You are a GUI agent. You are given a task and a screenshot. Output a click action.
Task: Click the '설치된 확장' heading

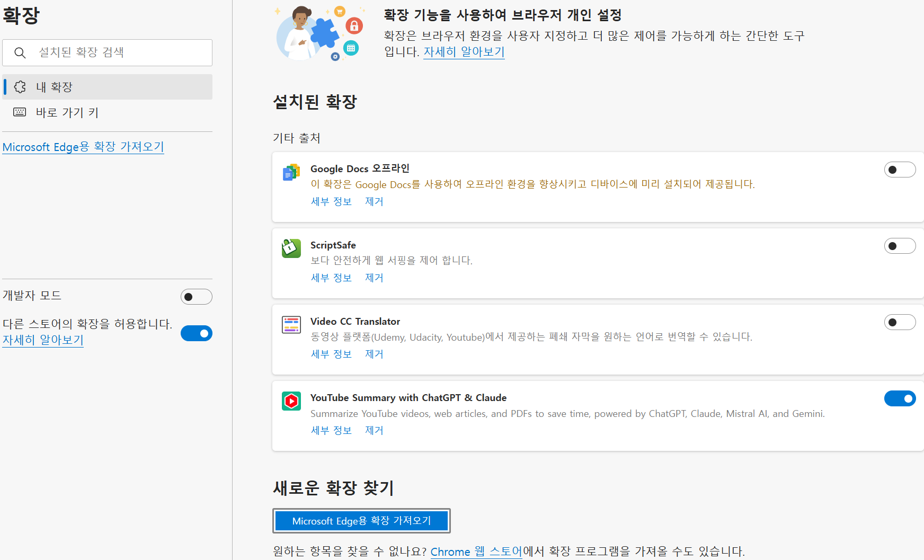[x=315, y=102]
